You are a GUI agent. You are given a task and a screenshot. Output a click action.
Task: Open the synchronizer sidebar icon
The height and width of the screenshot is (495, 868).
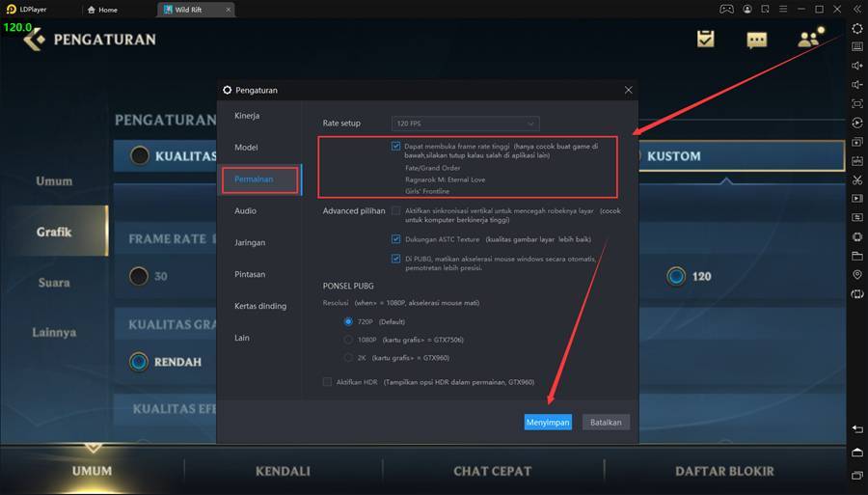[x=857, y=218]
